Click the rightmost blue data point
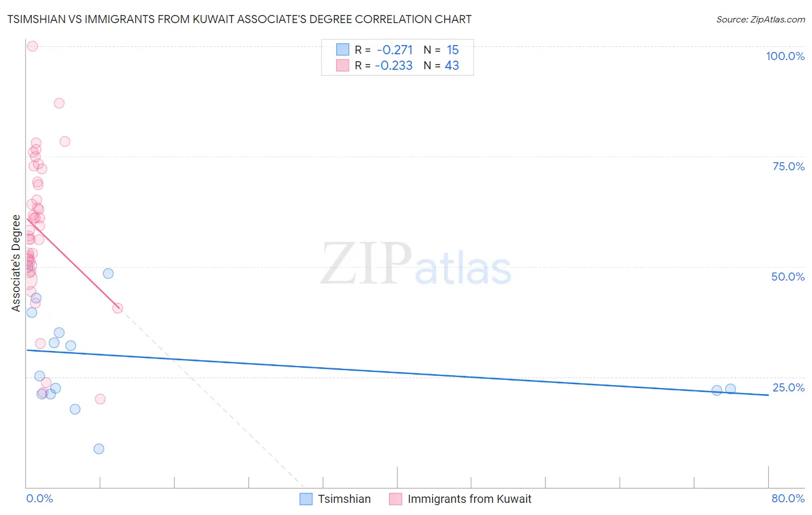Image resolution: width=812 pixels, height=515 pixels. pyautogui.click(x=731, y=389)
